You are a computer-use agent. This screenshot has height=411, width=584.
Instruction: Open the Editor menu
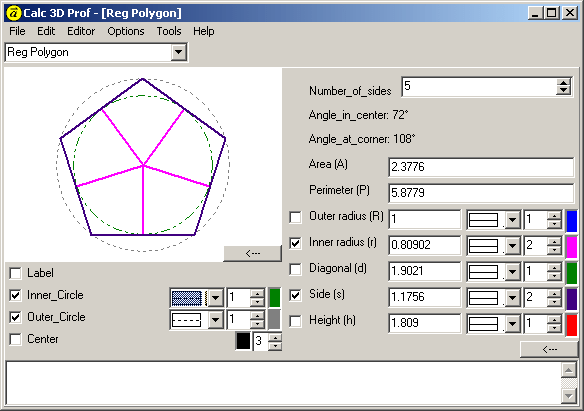click(81, 31)
